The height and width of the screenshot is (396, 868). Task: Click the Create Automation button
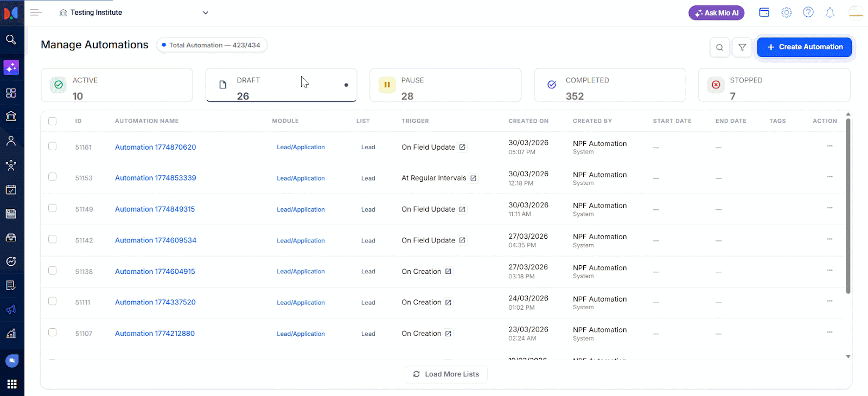tap(804, 47)
